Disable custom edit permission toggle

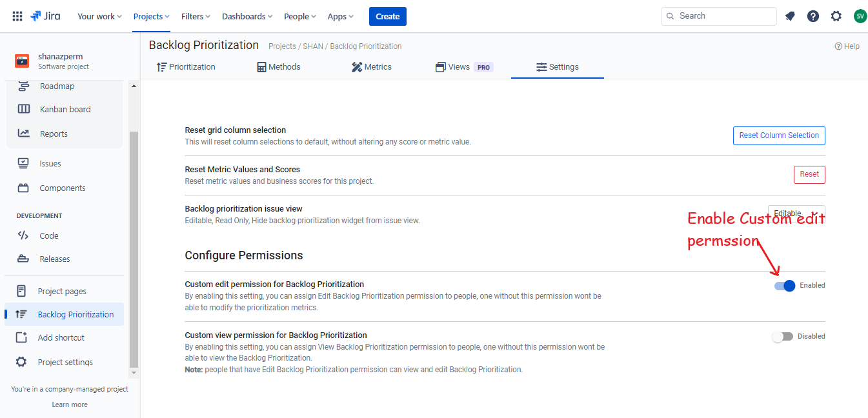pyautogui.click(x=785, y=286)
